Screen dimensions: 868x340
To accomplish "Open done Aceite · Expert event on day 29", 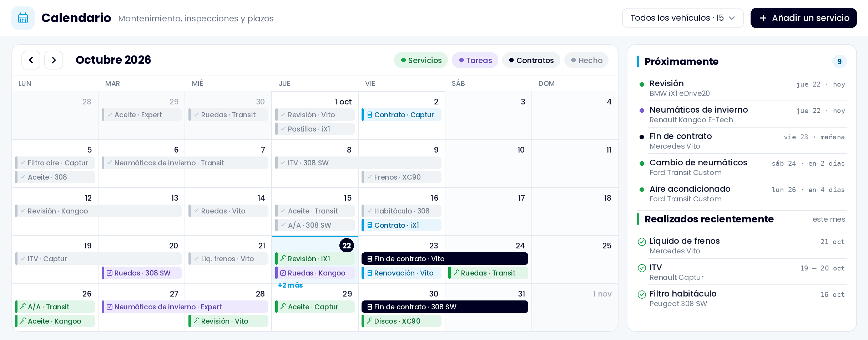I will (142, 115).
